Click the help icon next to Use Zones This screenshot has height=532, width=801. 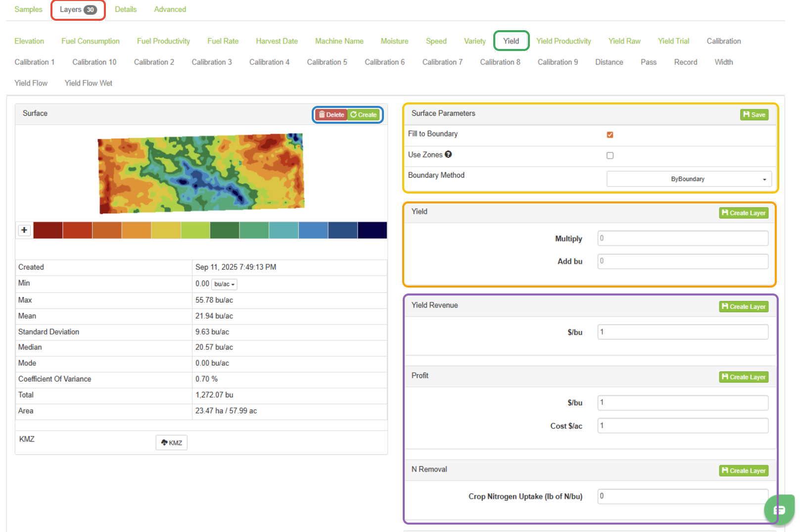448,154
